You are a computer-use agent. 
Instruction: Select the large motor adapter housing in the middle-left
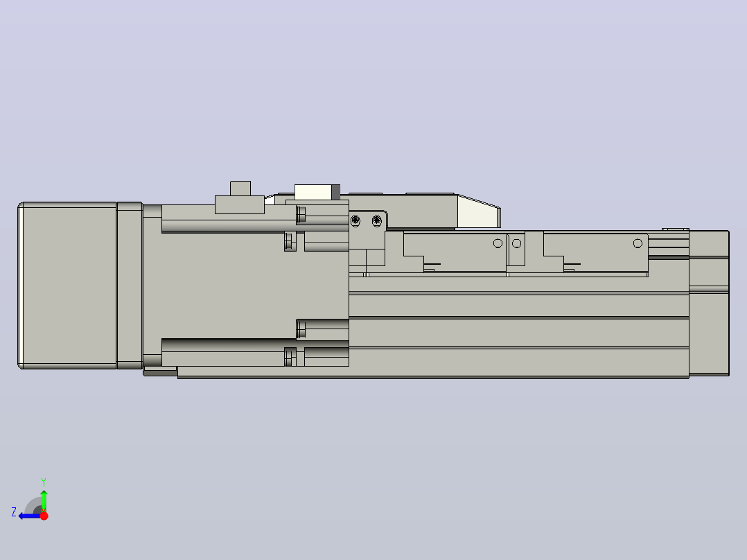245,286
